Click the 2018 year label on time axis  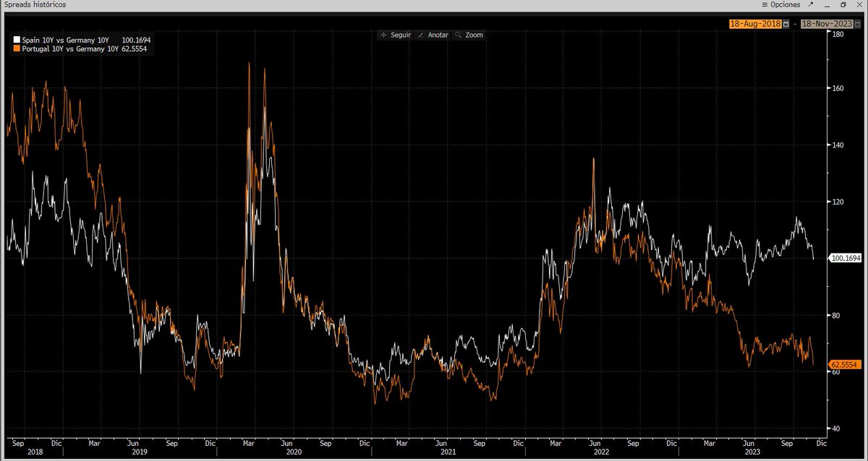click(35, 452)
